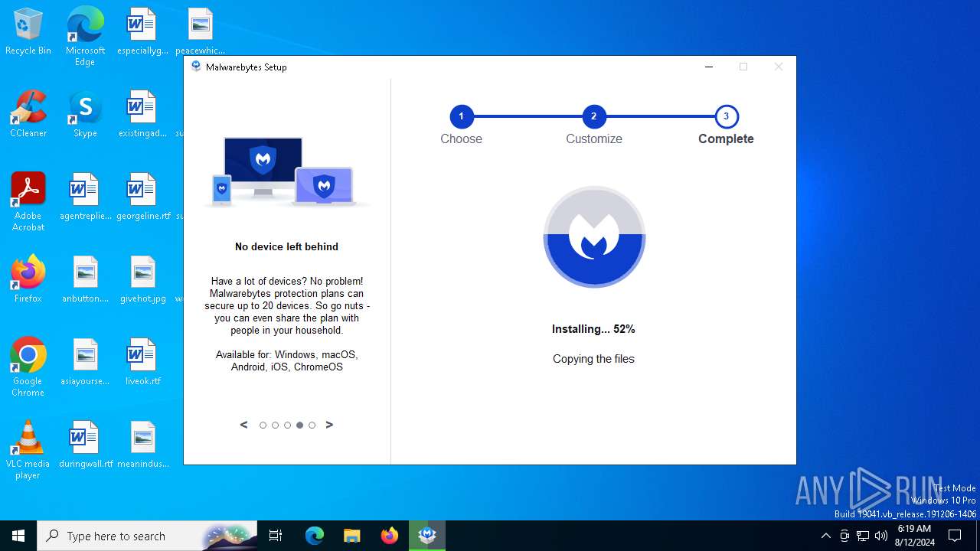Minimize the Malwarebytes Setup window
Image resolution: width=980 pixels, height=551 pixels.
(x=709, y=67)
